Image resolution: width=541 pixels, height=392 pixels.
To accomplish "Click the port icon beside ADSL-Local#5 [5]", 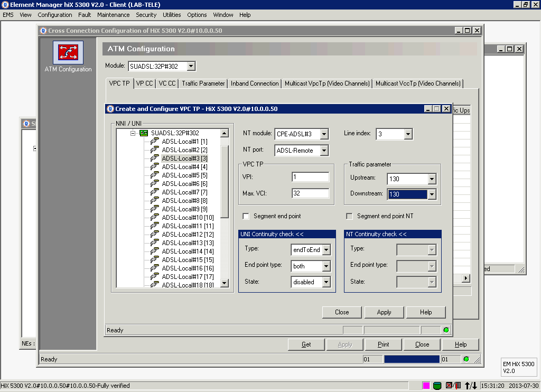I will [155, 175].
